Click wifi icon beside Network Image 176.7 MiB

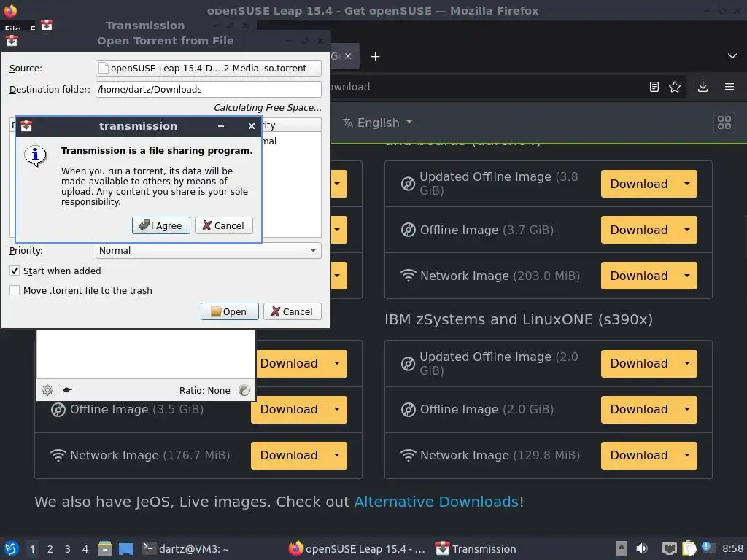pyautogui.click(x=58, y=455)
